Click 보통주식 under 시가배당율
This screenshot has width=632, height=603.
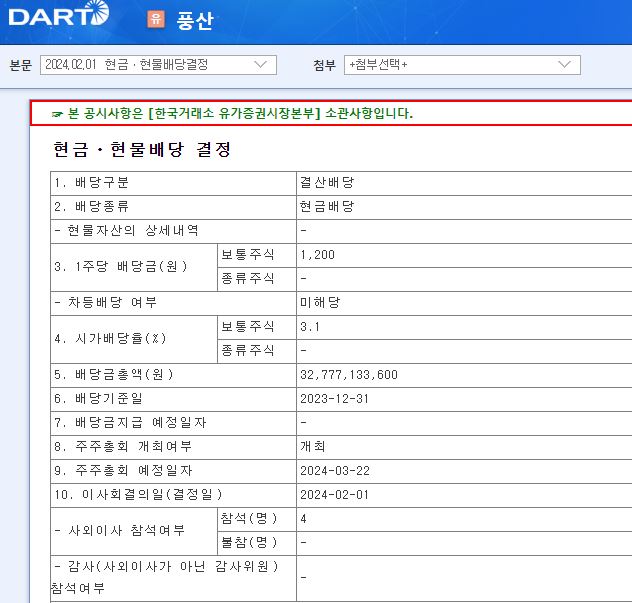pyautogui.click(x=248, y=326)
